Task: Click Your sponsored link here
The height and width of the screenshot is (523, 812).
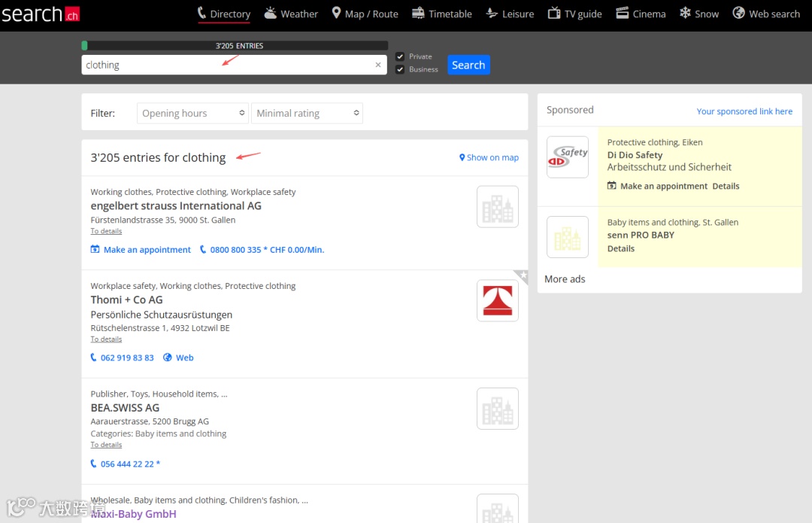Action: (744, 111)
